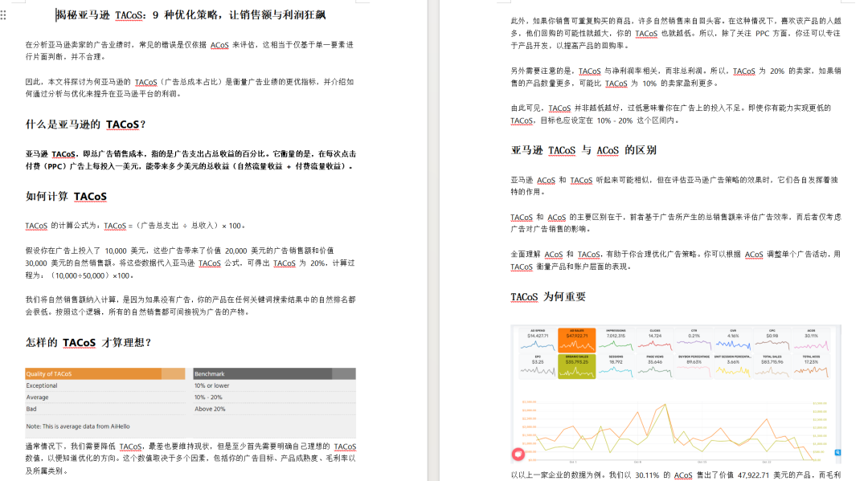Click the TOTAL ACOS 17.23% card
This screenshot has height=481, width=868.
pos(811,366)
